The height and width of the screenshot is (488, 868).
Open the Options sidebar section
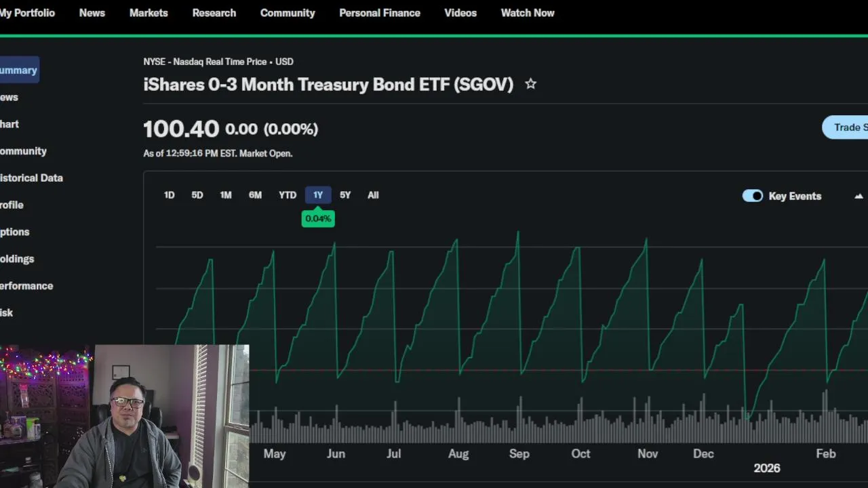coord(14,232)
